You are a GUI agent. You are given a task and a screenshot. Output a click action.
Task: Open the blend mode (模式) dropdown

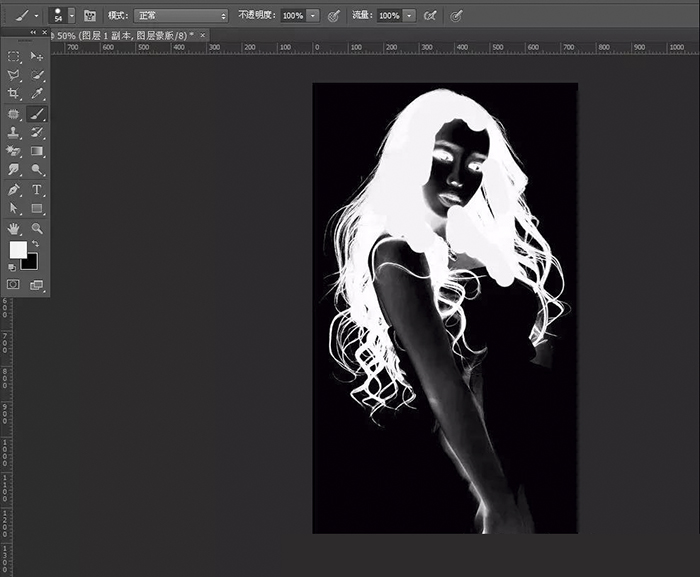coord(181,16)
